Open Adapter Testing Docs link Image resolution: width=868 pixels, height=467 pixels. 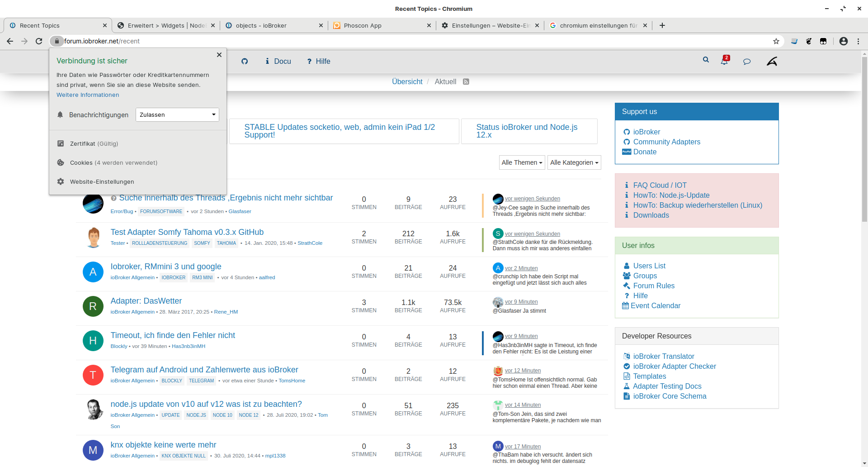[x=667, y=386]
